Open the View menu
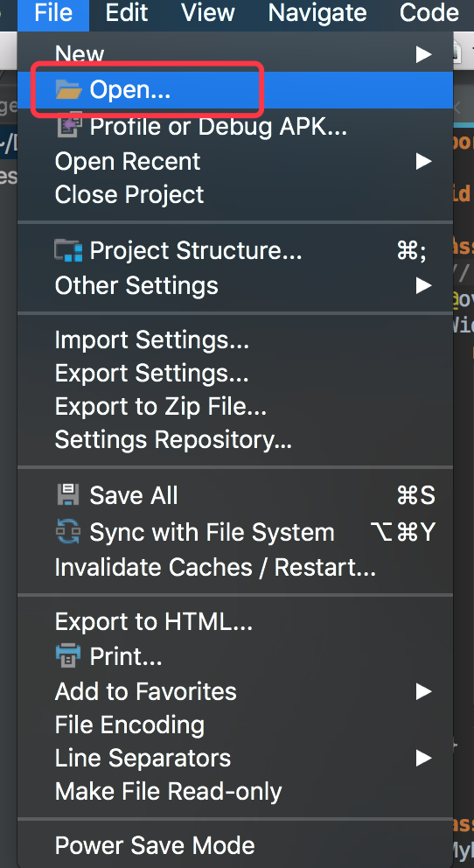The height and width of the screenshot is (868, 474). 208,12
